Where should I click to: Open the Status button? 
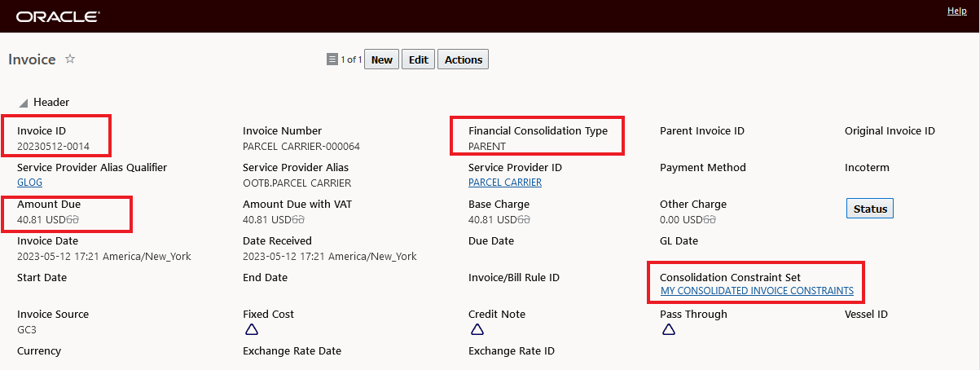tap(870, 209)
